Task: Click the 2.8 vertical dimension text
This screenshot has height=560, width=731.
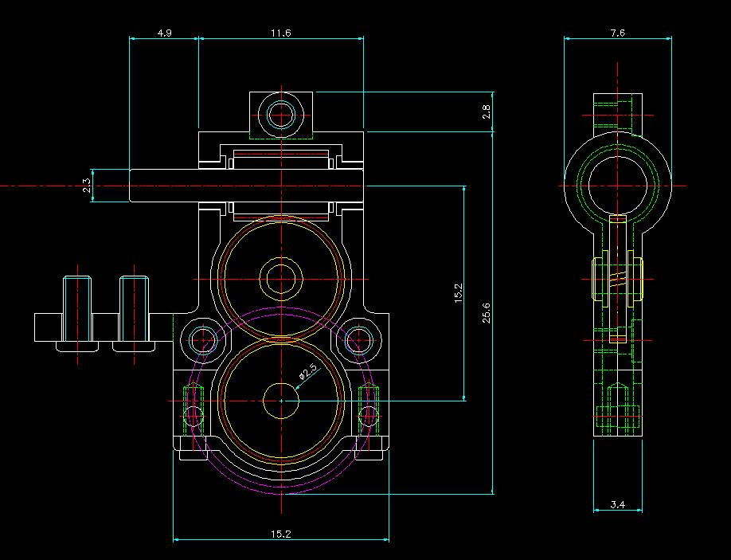Action: point(487,112)
